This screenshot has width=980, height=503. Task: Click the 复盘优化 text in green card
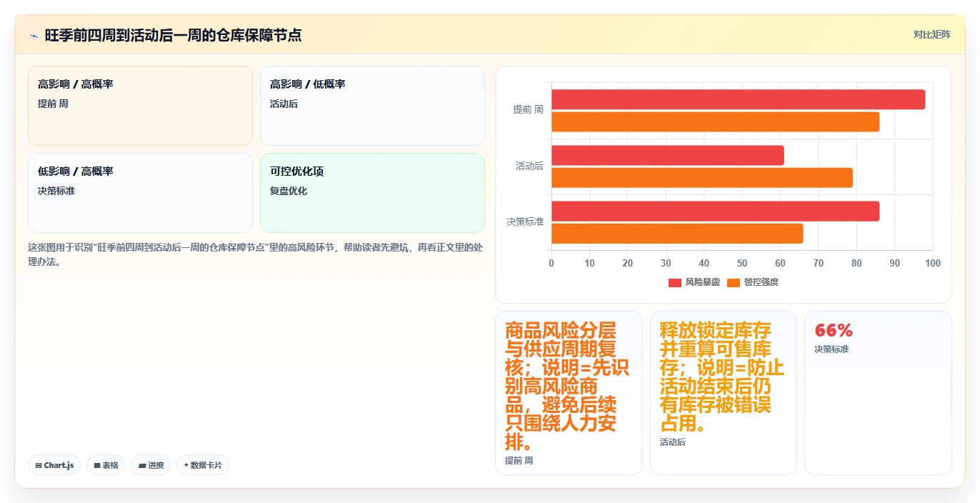(289, 191)
